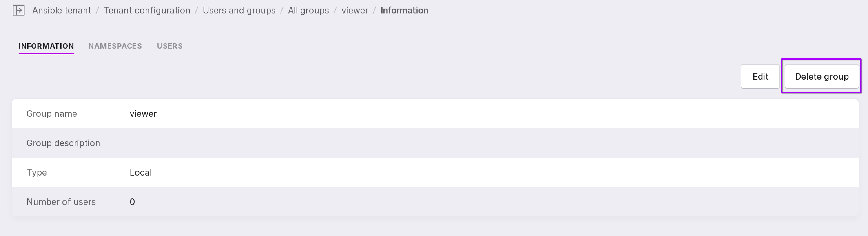This screenshot has width=868, height=236.
Task: Expand the sidebar navigation panel icon
Action: click(x=19, y=10)
